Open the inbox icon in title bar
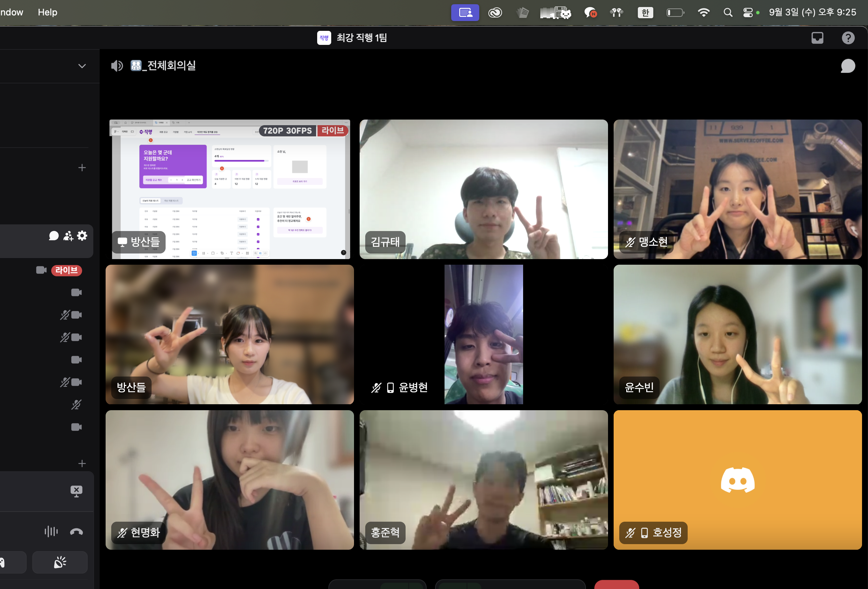Screen dimensions: 868x589 (817, 38)
